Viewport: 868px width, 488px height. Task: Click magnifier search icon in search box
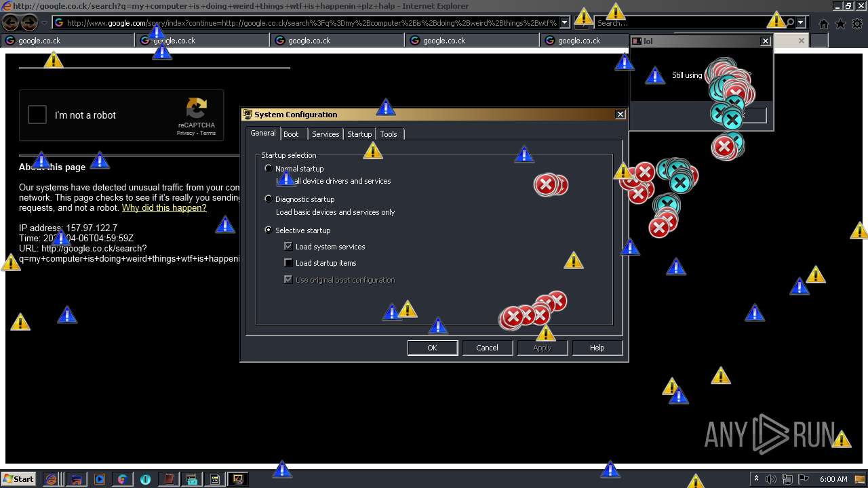pos(790,23)
